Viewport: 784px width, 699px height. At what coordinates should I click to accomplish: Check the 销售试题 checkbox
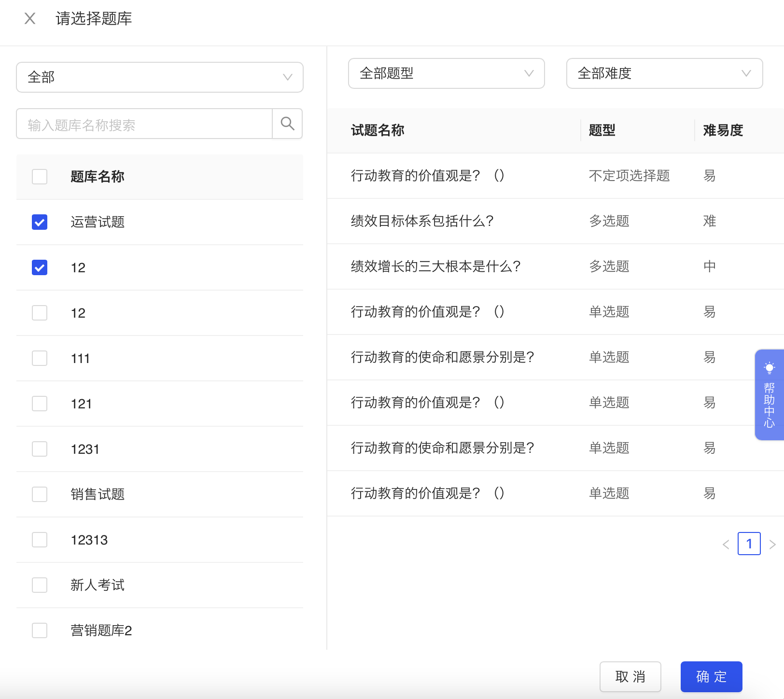(40, 494)
